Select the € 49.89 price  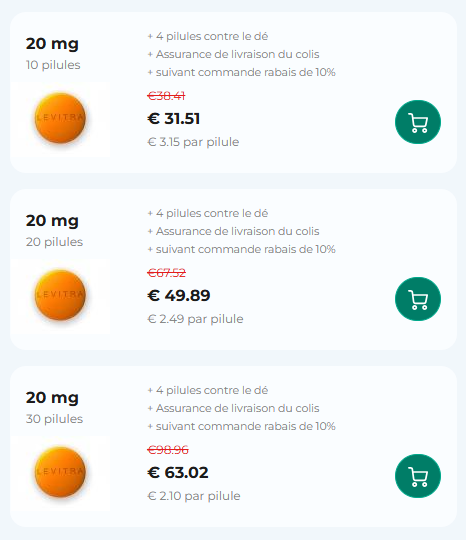[178, 295]
